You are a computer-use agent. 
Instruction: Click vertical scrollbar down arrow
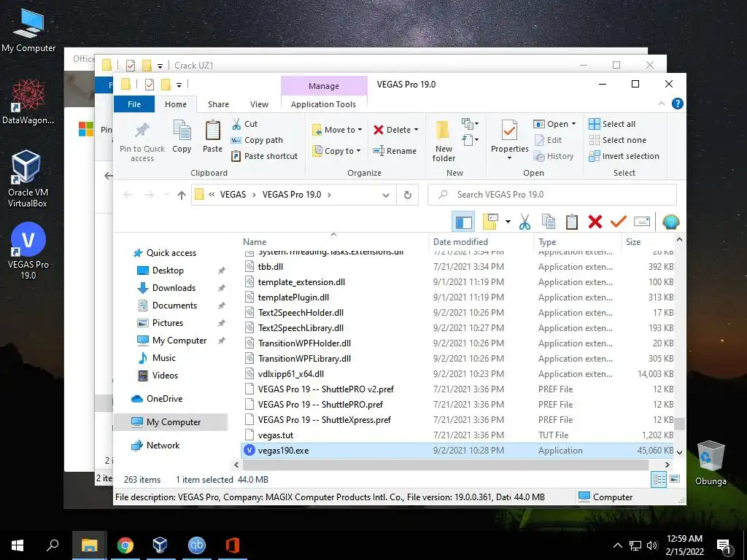(x=679, y=452)
